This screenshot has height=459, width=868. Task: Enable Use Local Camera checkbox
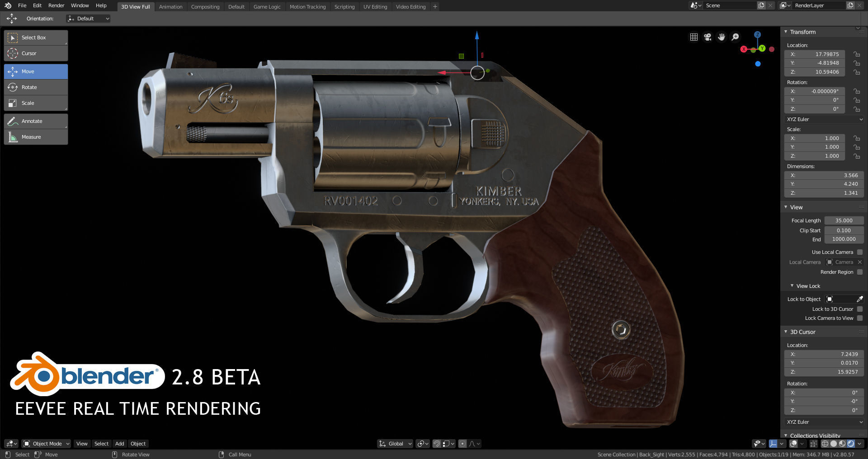pyautogui.click(x=860, y=252)
